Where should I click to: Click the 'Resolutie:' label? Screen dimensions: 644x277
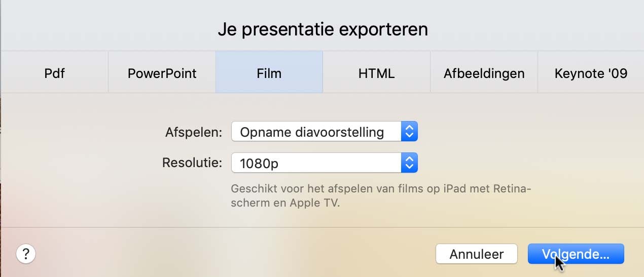[192, 163]
